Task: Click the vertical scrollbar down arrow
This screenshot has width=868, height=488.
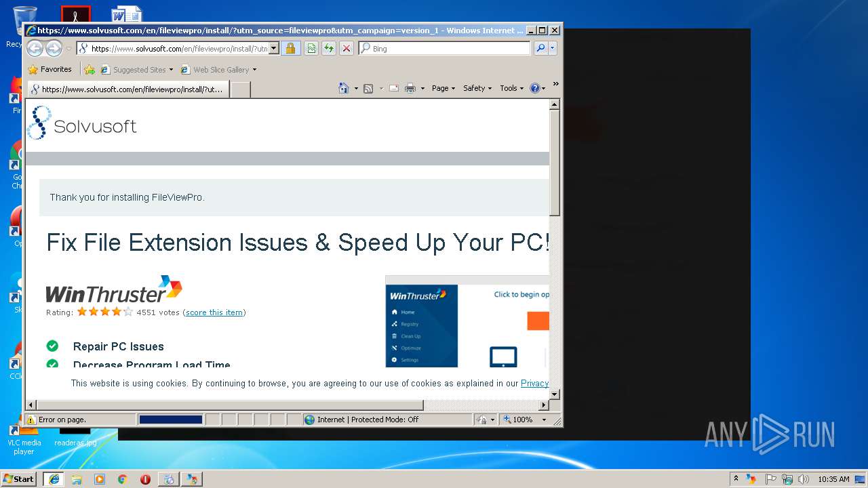Action: [554, 394]
